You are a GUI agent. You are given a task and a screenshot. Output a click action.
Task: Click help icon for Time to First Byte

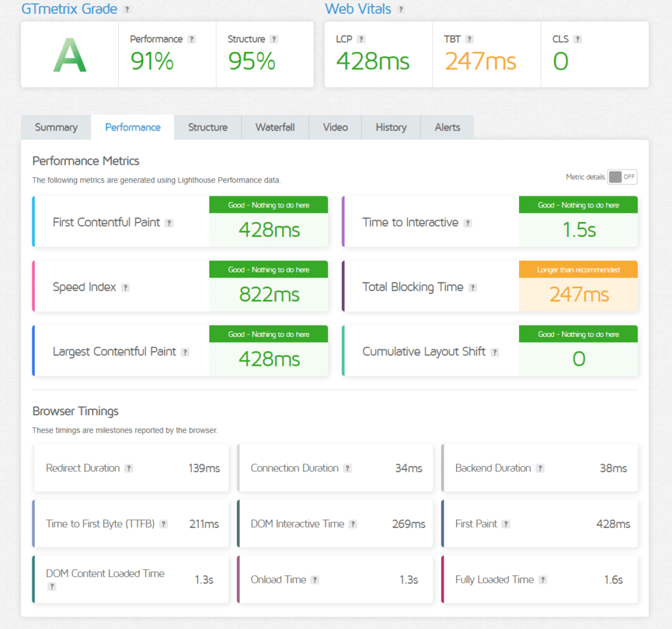click(163, 524)
